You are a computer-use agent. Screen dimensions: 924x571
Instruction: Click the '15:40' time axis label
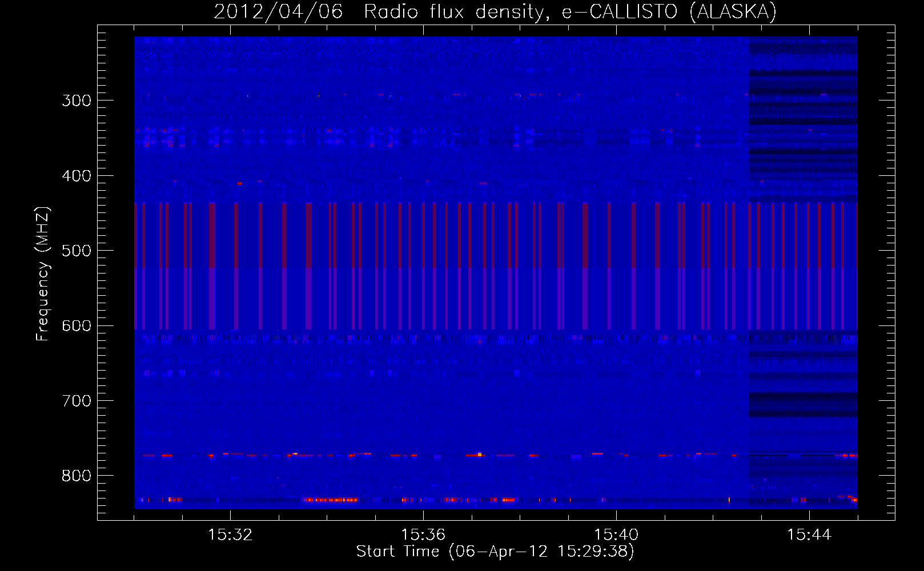coord(616,534)
